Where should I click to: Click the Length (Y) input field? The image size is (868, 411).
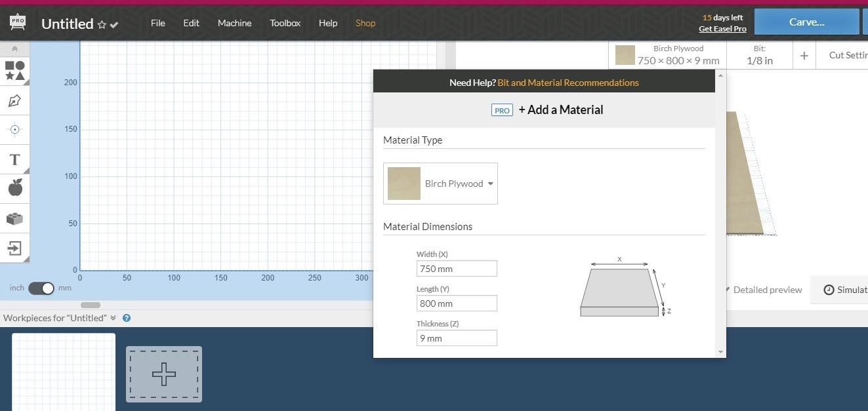(x=457, y=303)
